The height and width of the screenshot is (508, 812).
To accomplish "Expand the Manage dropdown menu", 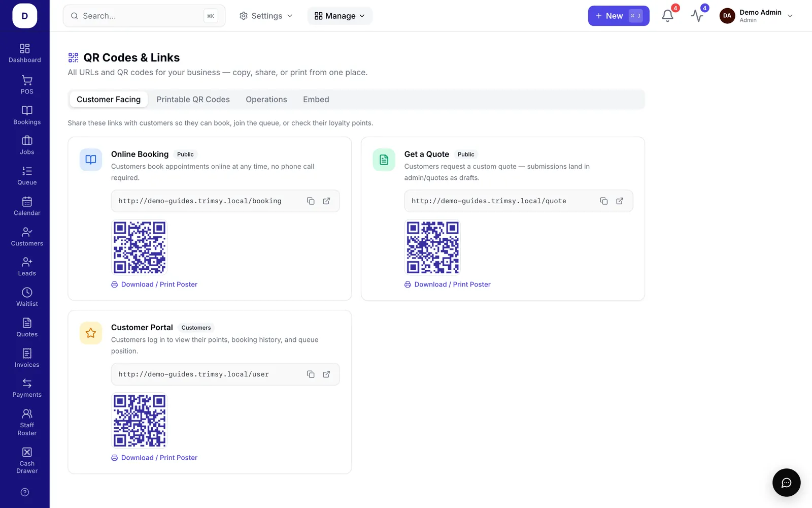I will click(x=340, y=16).
